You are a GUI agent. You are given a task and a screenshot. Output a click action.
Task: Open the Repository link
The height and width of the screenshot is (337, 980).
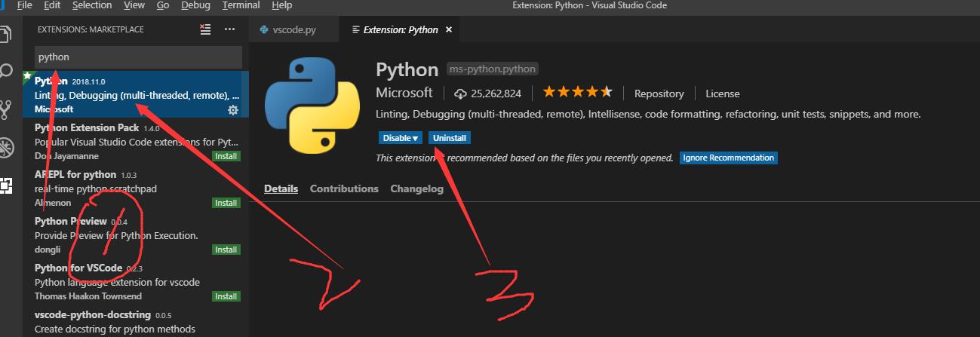659,93
